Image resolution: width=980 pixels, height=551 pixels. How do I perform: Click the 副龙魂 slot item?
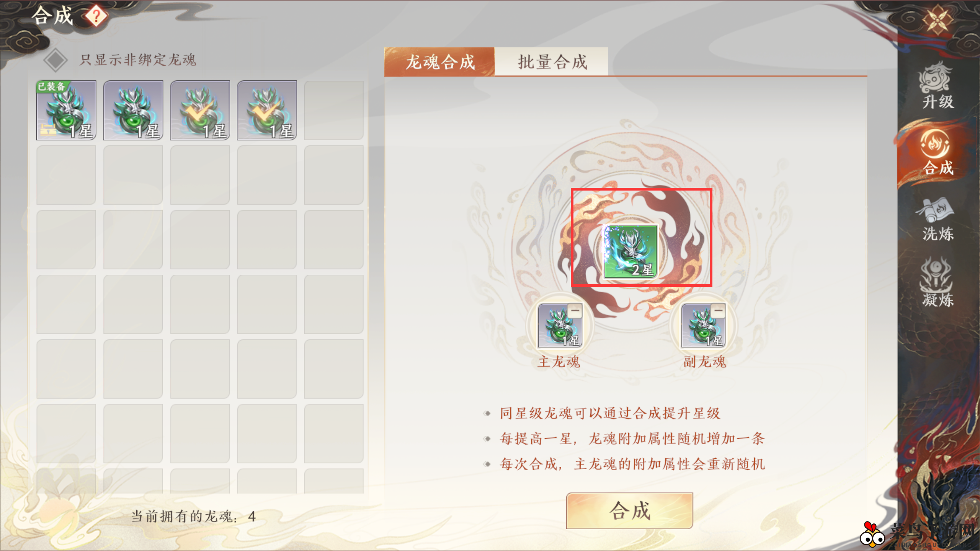pyautogui.click(x=704, y=326)
